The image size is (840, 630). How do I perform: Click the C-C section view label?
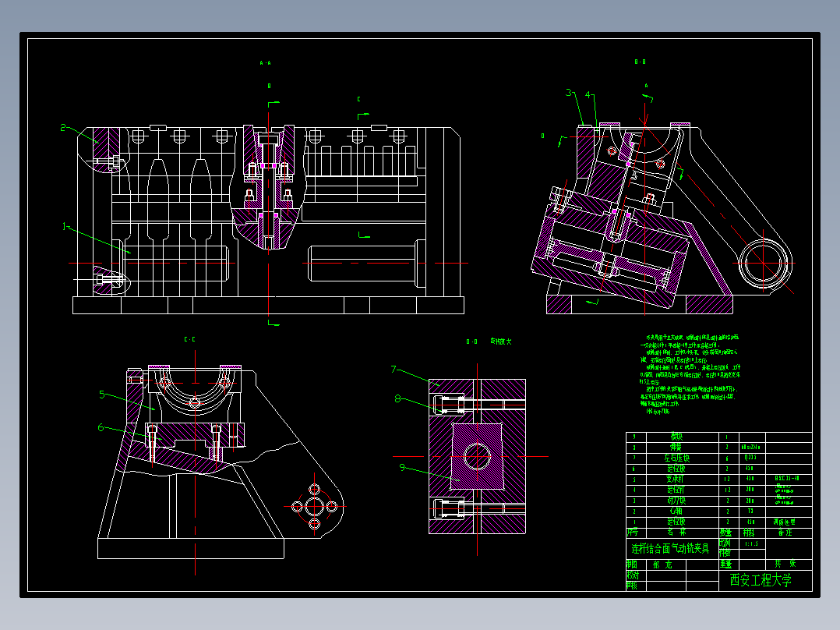189,339
